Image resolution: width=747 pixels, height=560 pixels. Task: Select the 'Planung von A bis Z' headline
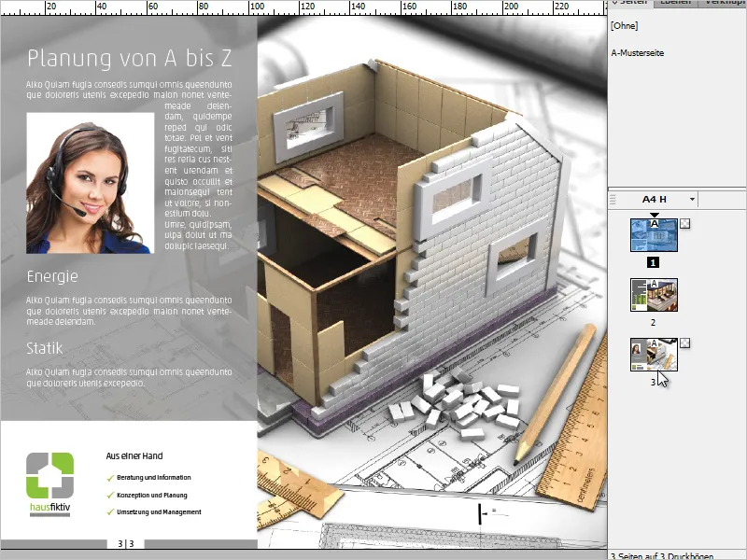coord(130,58)
